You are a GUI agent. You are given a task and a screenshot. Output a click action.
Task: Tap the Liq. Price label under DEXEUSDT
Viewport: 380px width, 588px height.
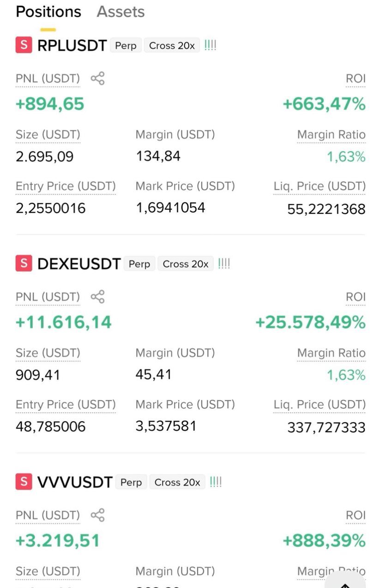pos(320,405)
